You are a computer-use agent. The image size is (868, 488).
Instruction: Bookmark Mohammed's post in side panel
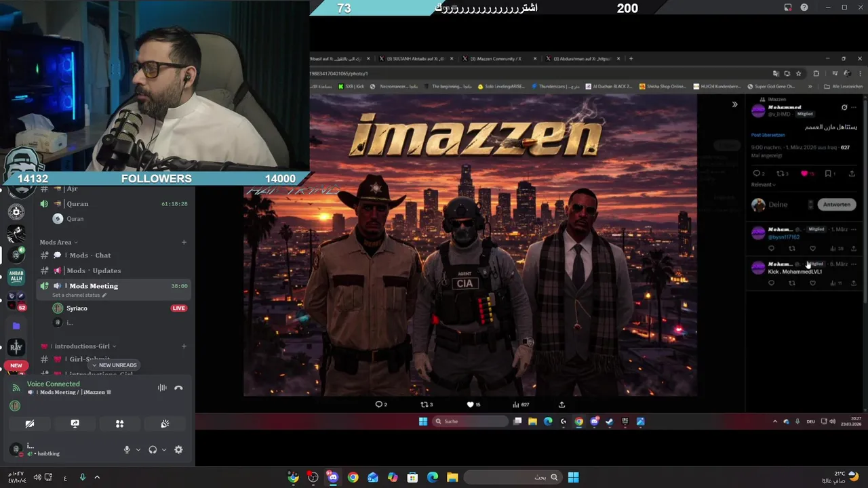(x=828, y=174)
